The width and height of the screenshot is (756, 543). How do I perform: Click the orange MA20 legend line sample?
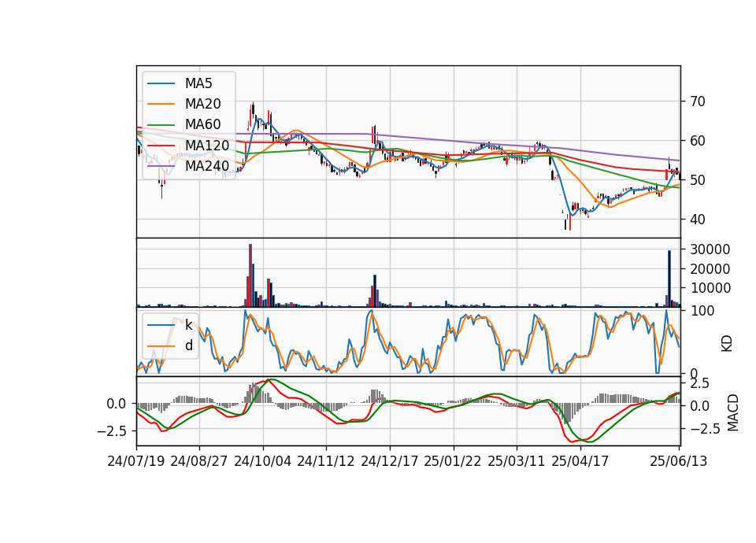click(x=161, y=104)
